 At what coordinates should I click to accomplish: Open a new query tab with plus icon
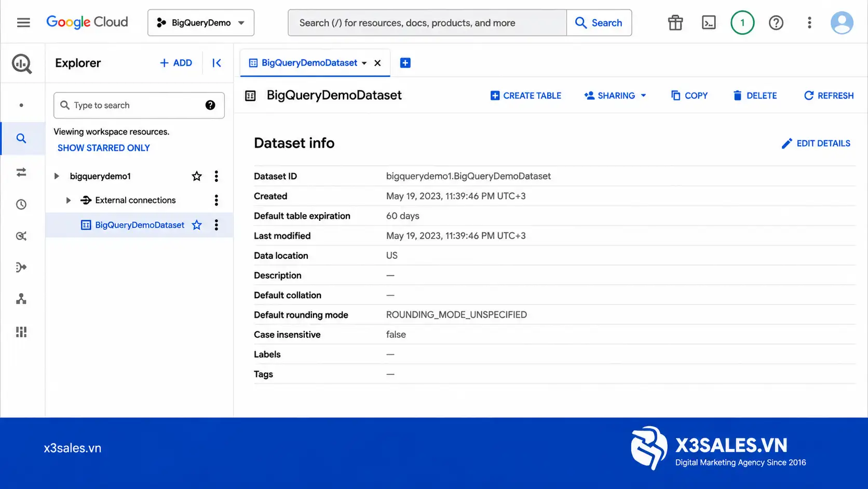(405, 63)
